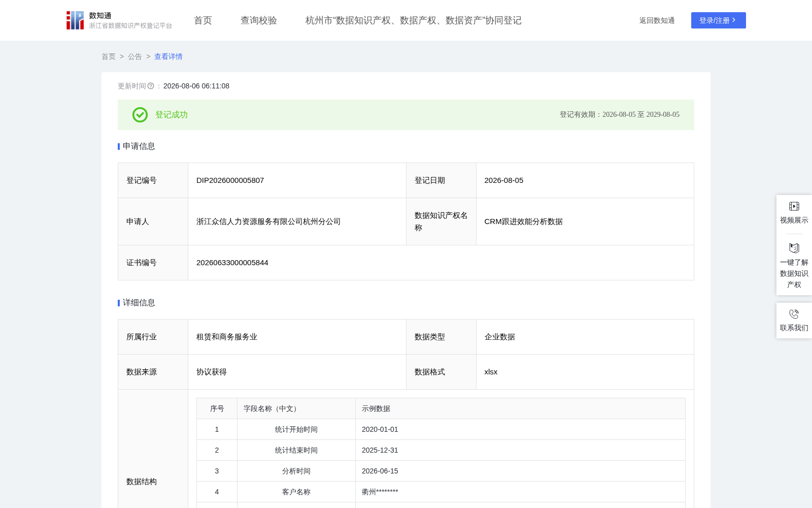Viewport: 812px width, 508px height.
Task: Click the field name 客户名称
Action: tap(296, 492)
